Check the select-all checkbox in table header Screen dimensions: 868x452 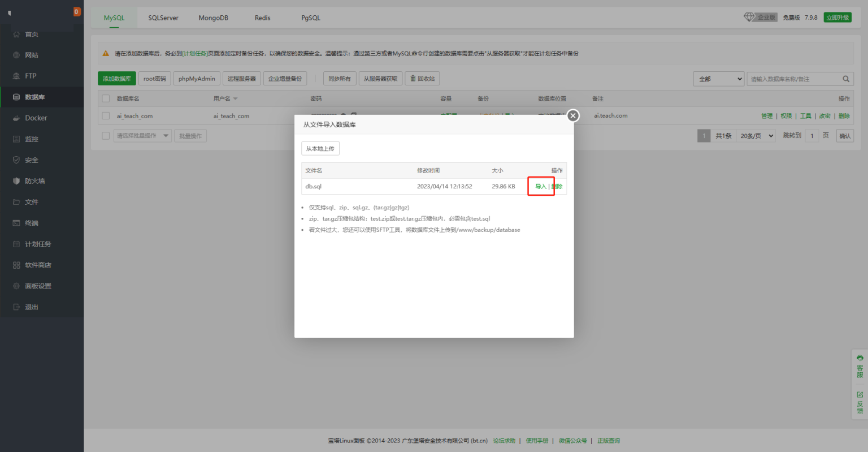[105, 98]
